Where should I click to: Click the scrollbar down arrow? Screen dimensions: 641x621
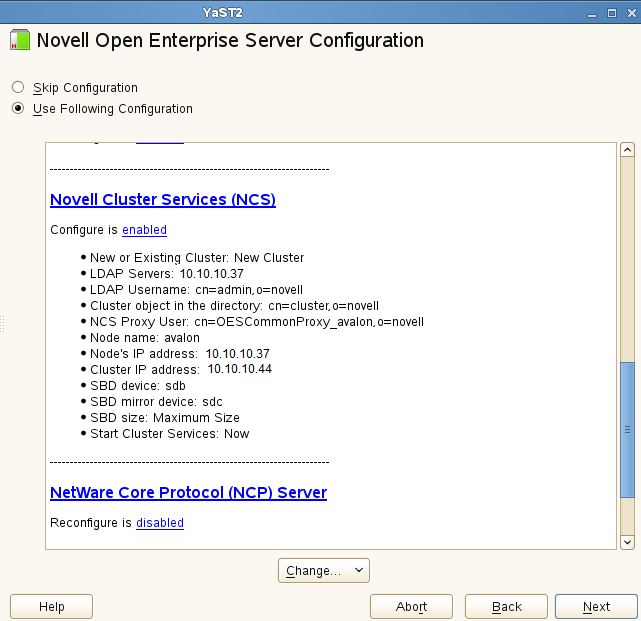627,543
